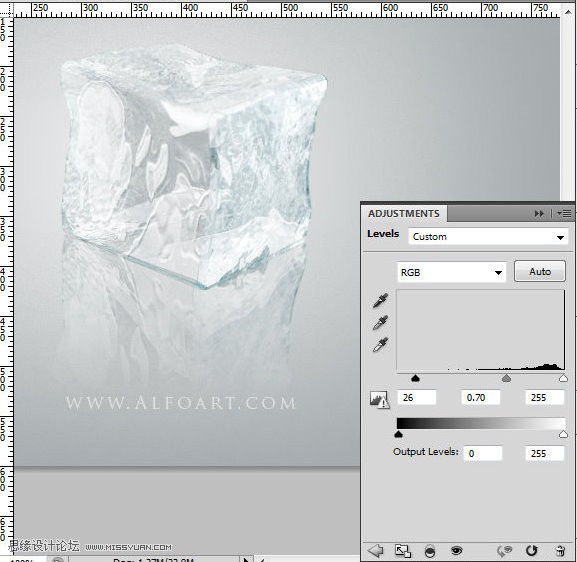
Task: Click the histogram warning recalculate icon
Action: click(x=379, y=399)
